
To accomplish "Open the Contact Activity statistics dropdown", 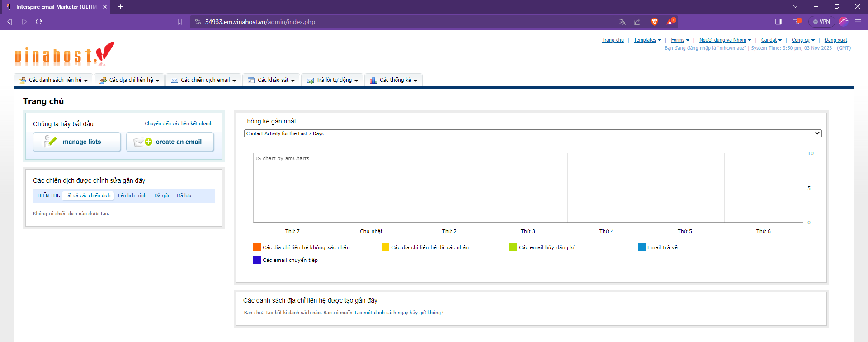I will click(x=533, y=133).
